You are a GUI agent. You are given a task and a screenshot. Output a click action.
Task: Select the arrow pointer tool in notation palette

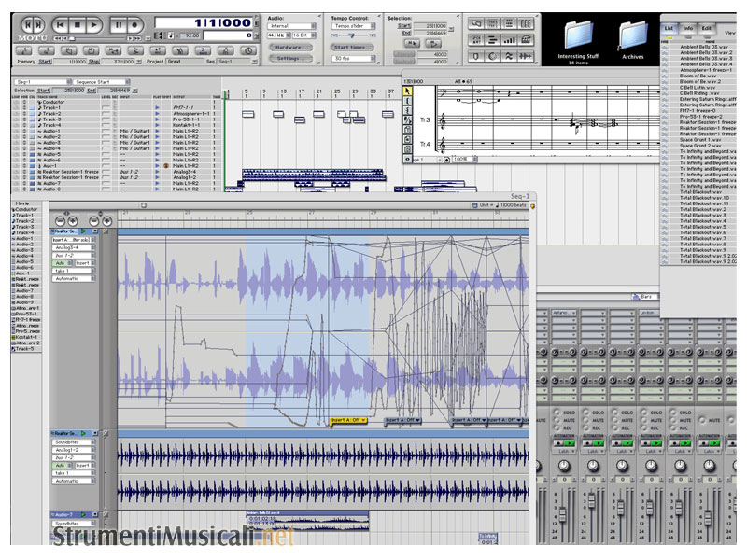[x=408, y=91]
